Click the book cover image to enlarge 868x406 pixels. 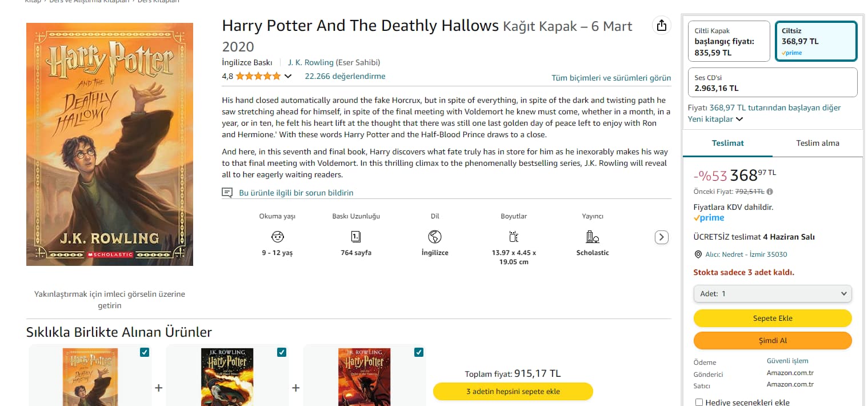click(110, 144)
